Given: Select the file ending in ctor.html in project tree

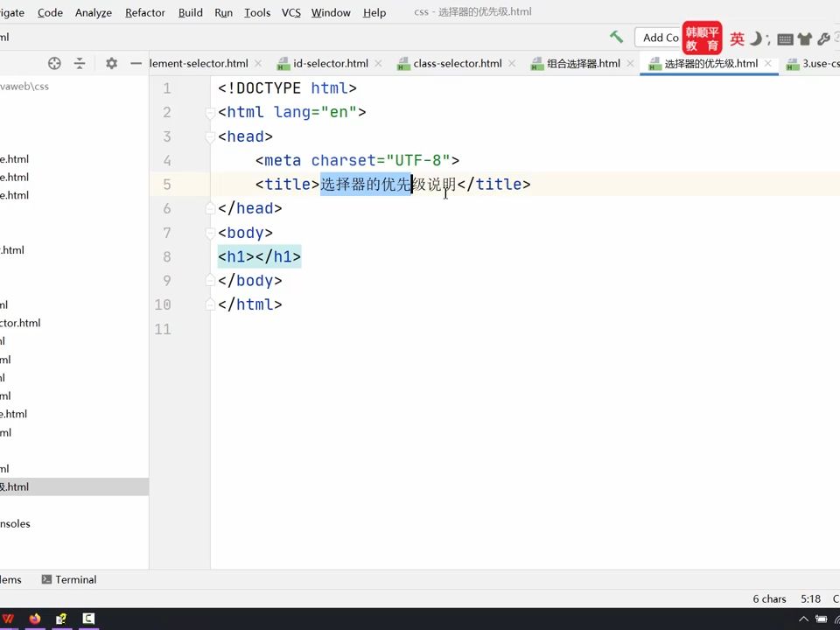Looking at the screenshot, I should pos(20,323).
